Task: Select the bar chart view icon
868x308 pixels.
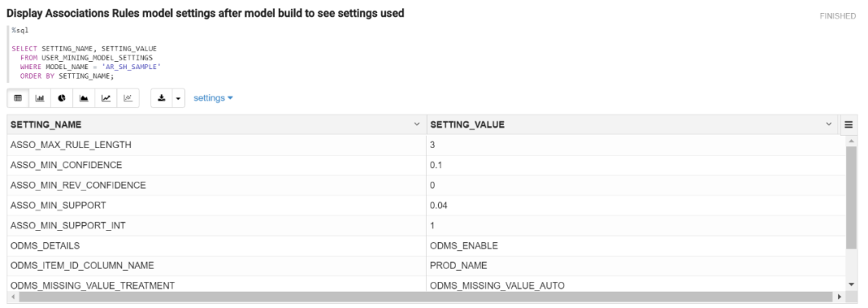Action: point(40,98)
